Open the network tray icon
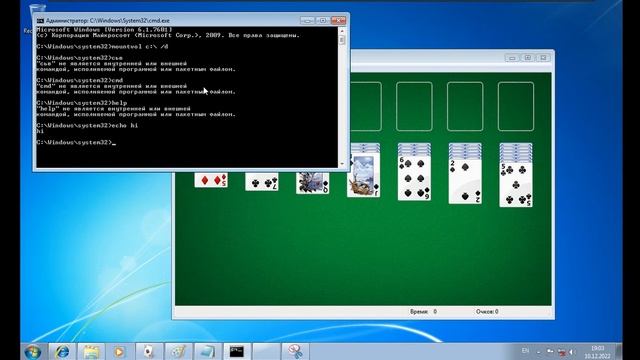Screen dimensions: 640x360 (x=562, y=352)
